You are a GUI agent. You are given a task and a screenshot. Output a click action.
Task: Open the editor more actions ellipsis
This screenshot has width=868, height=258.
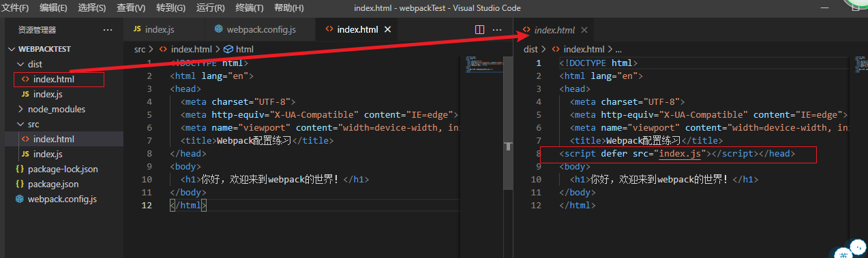tap(497, 30)
